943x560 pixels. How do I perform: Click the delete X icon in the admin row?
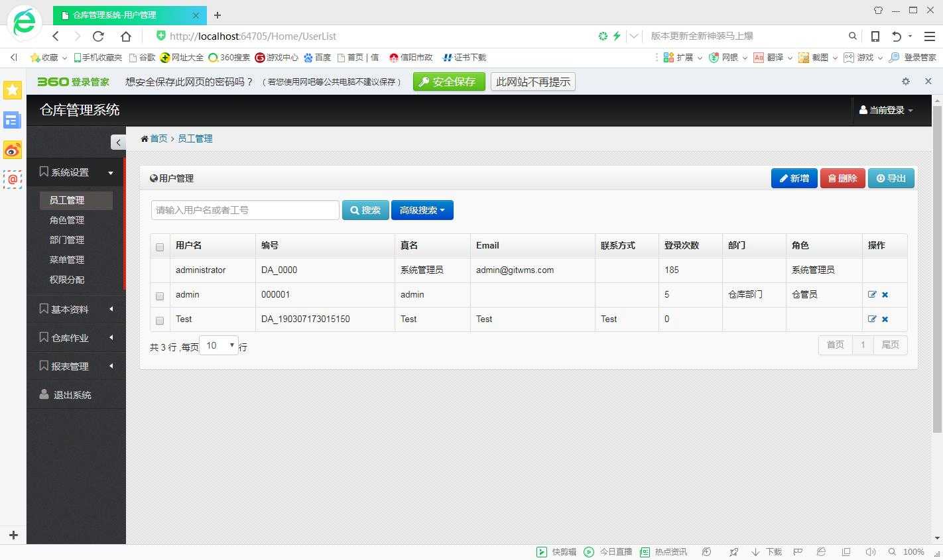point(885,294)
